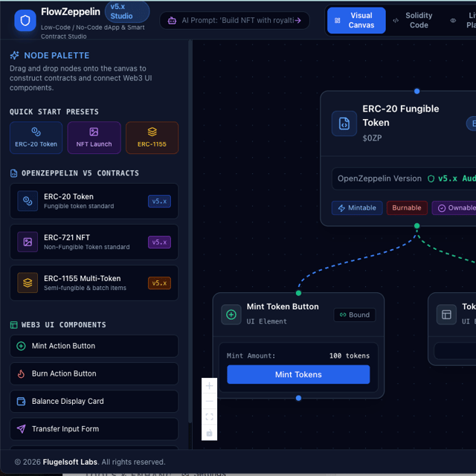This screenshot has width=476, height=476.
Task: Click the bottom blue handle of Mint Token Button
Action: tap(298, 398)
